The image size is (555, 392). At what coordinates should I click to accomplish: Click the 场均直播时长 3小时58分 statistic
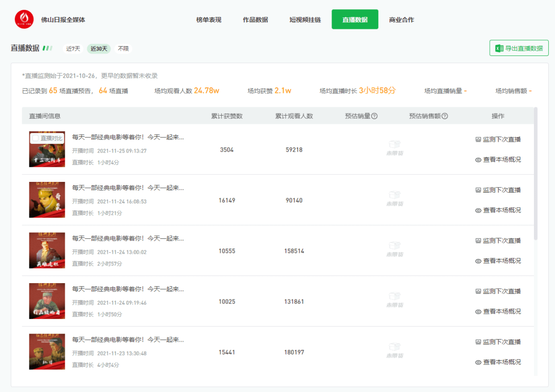358,91
